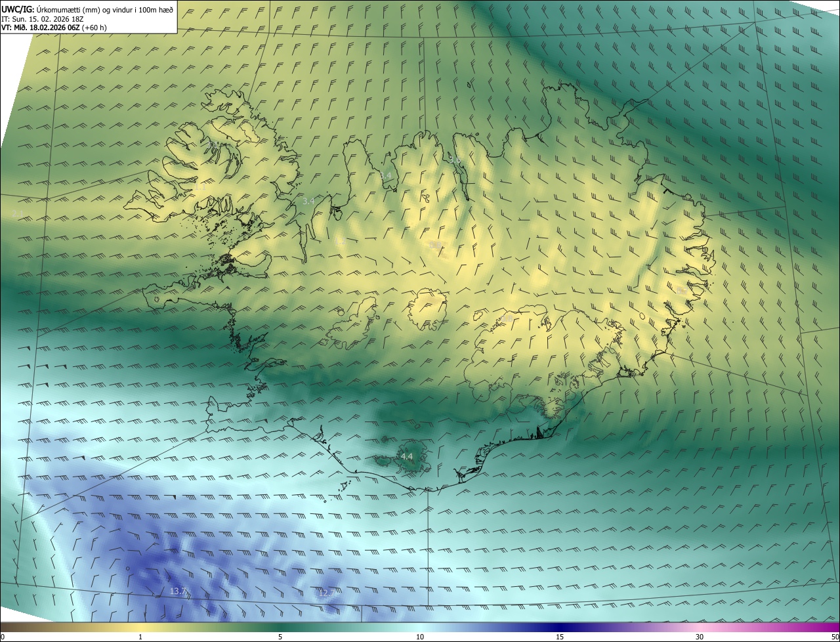Image resolution: width=840 pixels, height=642 pixels.
Task: Click the 12.7 precipitation value
Action: coord(327,593)
